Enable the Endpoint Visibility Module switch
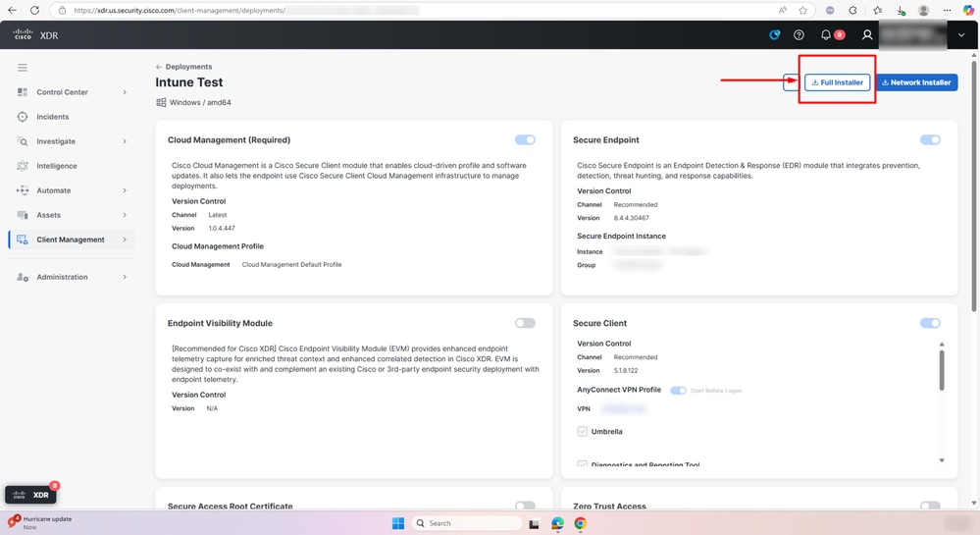Screen dimensions: 980x535 (x=525, y=323)
